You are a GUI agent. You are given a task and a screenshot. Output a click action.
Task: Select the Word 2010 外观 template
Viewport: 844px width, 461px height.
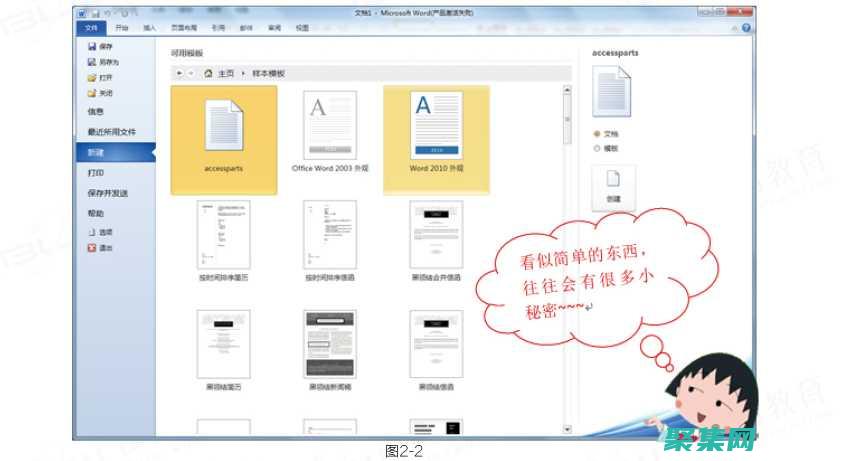[437, 139]
